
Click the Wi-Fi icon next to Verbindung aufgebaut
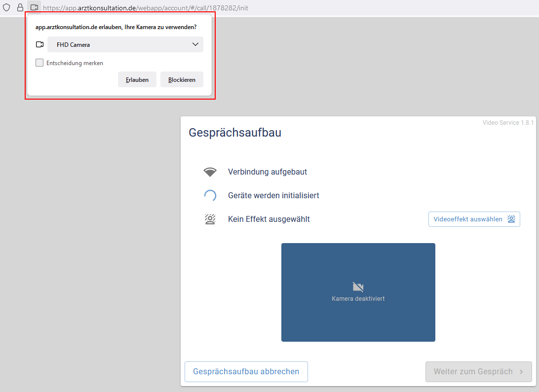click(x=210, y=172)
